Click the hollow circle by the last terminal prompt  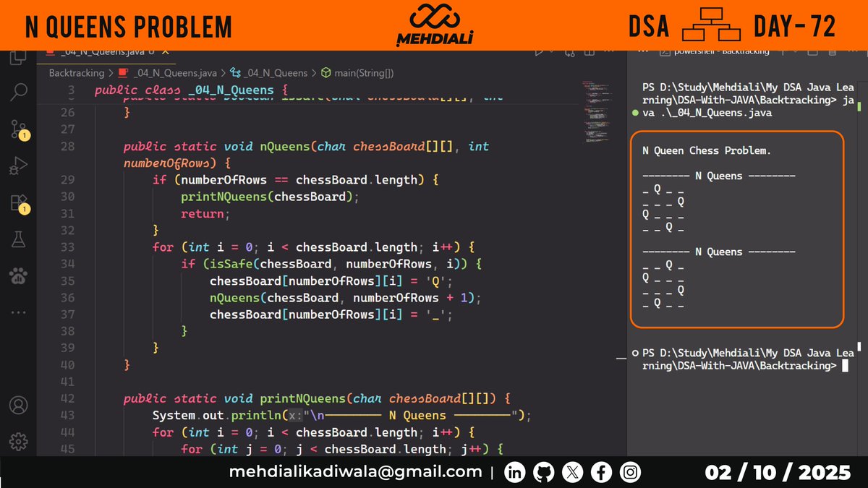coord(635,353)
